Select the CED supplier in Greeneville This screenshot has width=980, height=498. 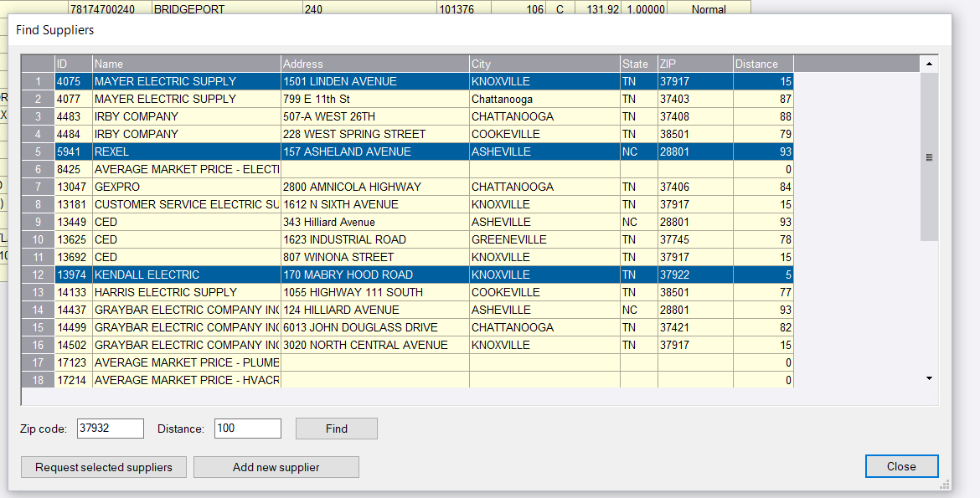point(335,239)
